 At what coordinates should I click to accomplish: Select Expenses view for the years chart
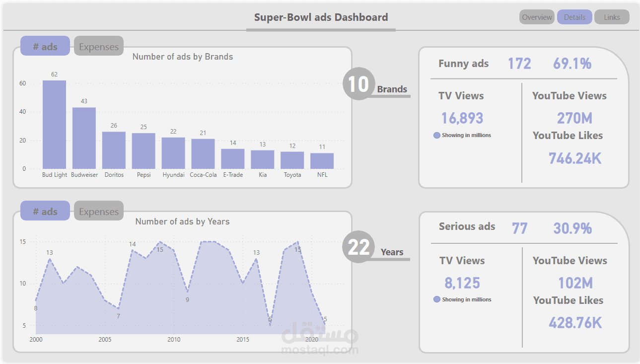click(98, 211)
